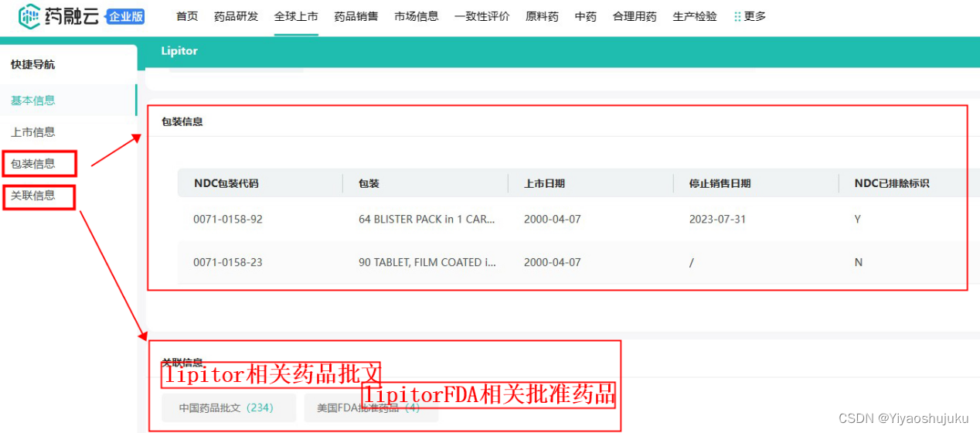Select the 全球上市 menu item
980x433 pixels.
[296, 16]
